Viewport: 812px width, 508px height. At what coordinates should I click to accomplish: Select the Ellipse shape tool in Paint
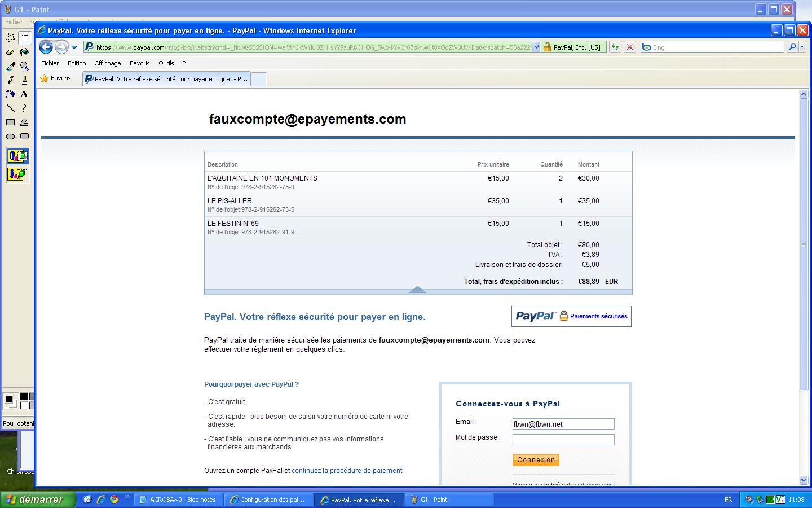tap(11, 137)
